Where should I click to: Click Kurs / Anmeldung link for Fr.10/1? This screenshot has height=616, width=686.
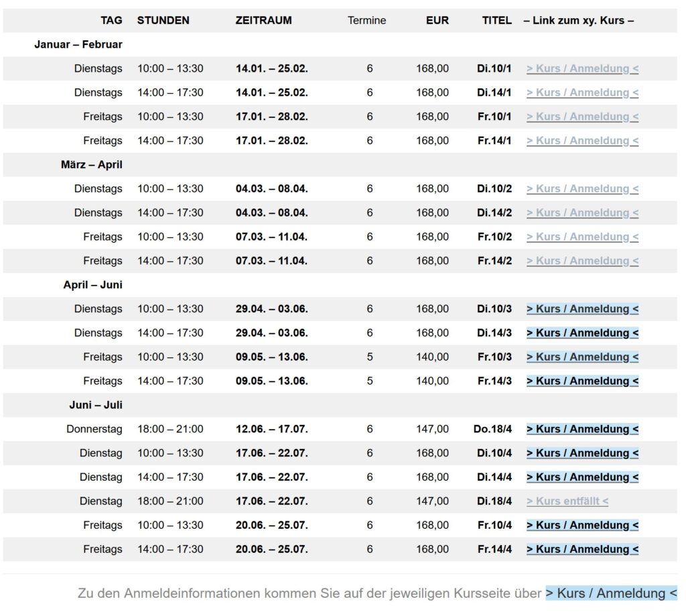582,117
